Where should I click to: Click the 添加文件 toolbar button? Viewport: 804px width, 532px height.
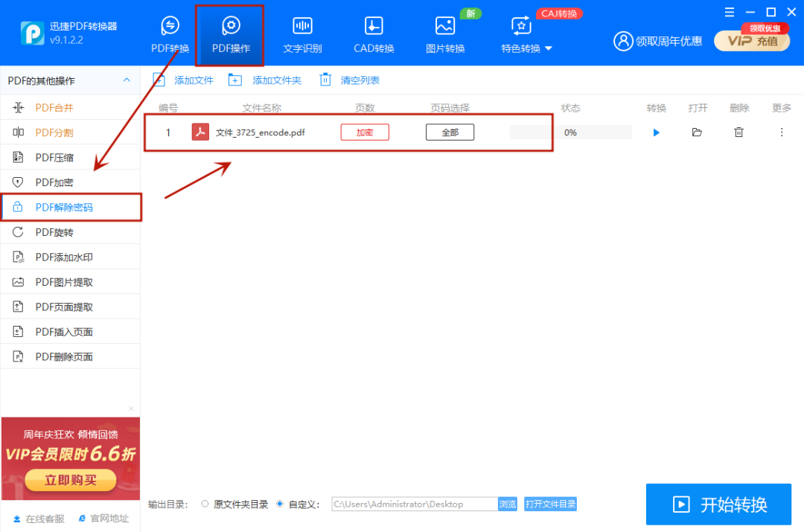pos(182,80)
